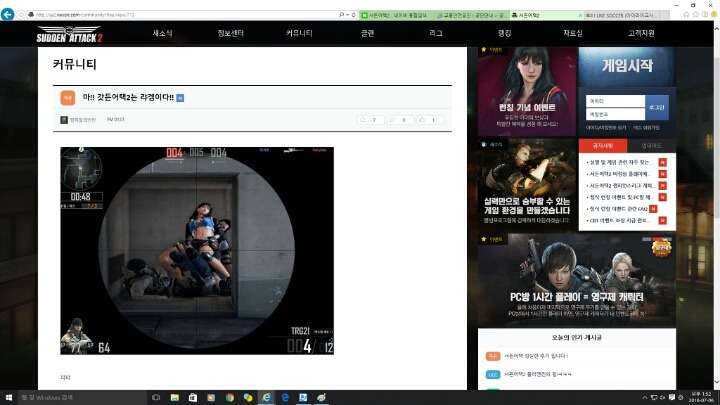This screenshot has height=405, width=720.
Task: Open the address bar dropdown arrow
Action: [x=347, y=15]
